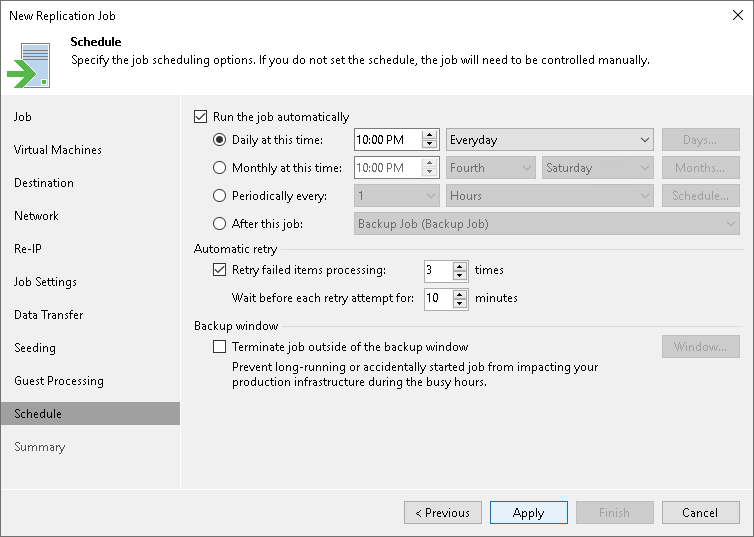This screenshot has height=537, width=754.
Task: Open the Everyday schedule dropdown
Action: pyautogui.click(x=550, y=140)
